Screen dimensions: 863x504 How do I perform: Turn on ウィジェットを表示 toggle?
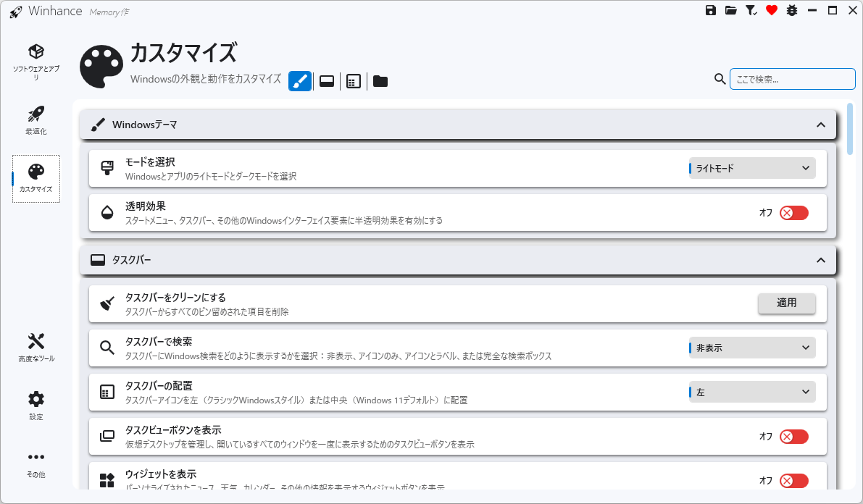(793, 481)
